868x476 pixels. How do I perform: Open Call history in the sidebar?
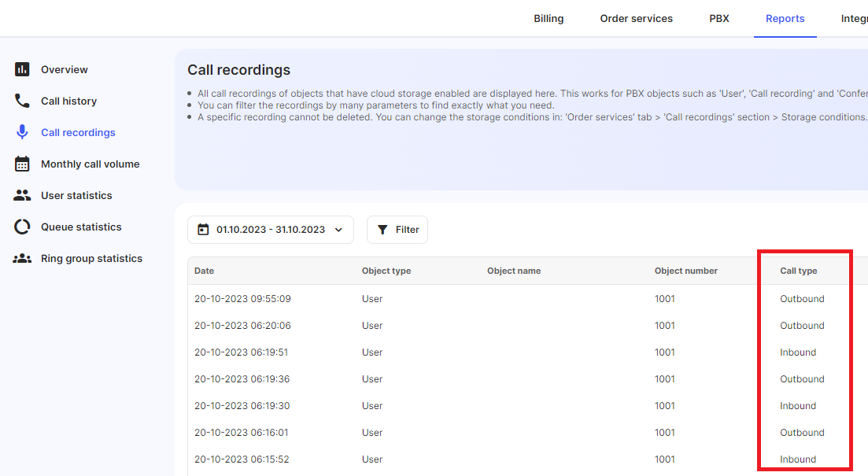tap(68, 101)
